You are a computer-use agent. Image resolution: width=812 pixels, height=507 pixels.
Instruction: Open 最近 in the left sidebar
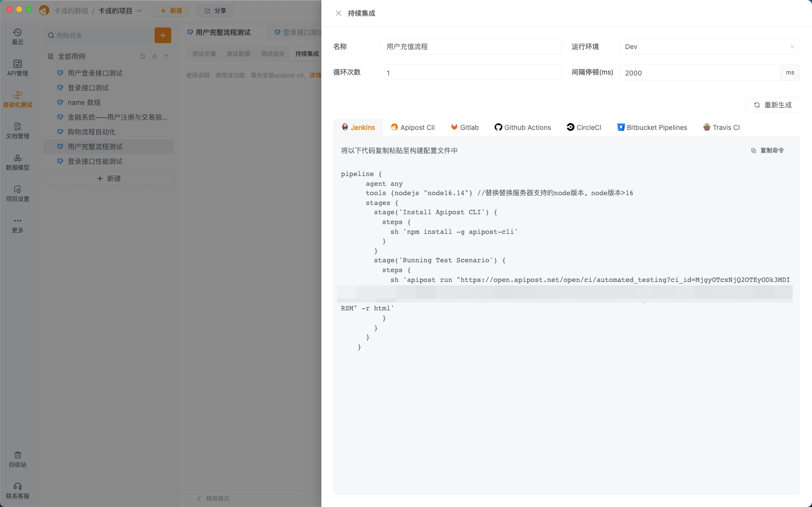[x=18, y=37]
